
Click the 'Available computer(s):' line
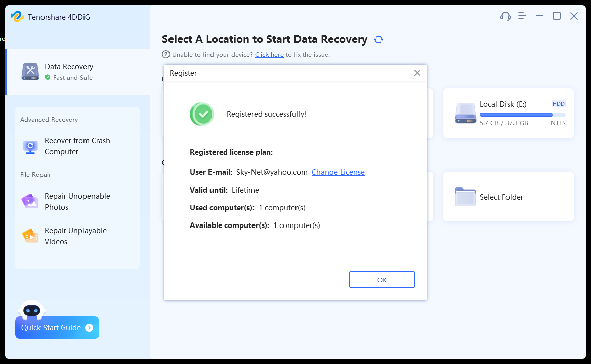click(255, 225)
